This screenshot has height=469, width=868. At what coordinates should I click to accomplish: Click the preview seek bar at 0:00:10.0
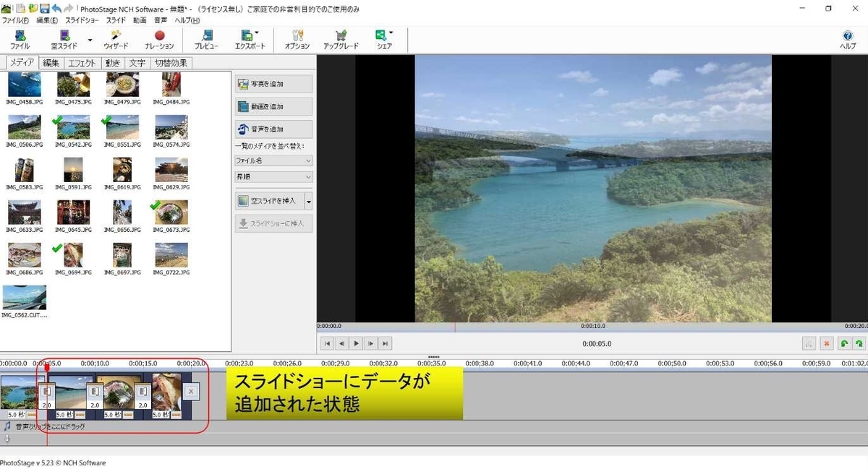[x=593, y=326]
